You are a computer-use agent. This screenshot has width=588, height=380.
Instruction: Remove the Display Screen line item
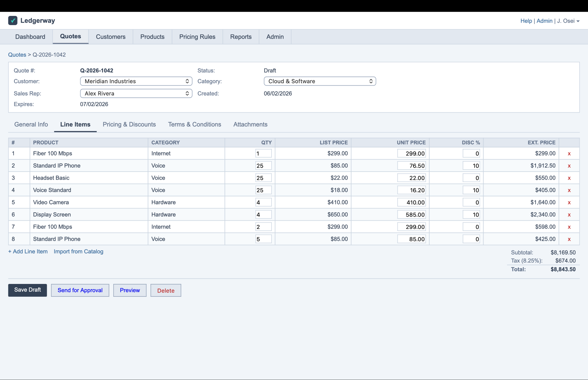tap(569, 215)
